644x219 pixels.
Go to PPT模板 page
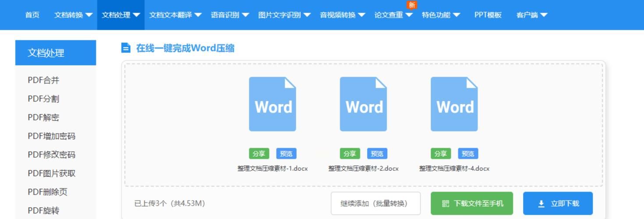point(488,15)
